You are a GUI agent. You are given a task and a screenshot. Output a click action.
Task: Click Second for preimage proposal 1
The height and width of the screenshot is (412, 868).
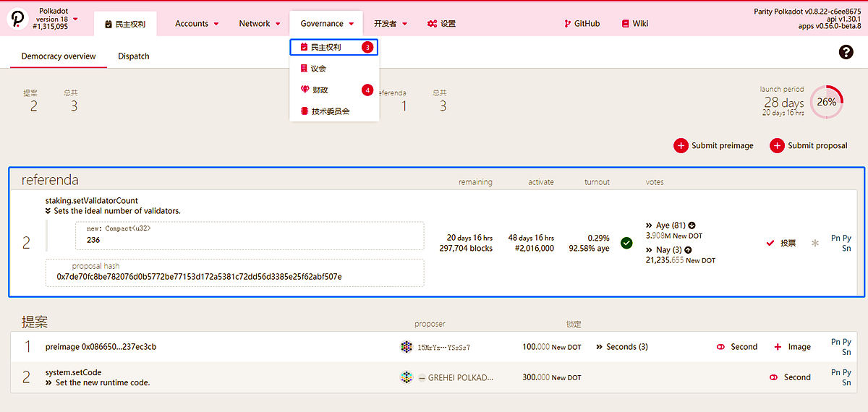point(736,347)
